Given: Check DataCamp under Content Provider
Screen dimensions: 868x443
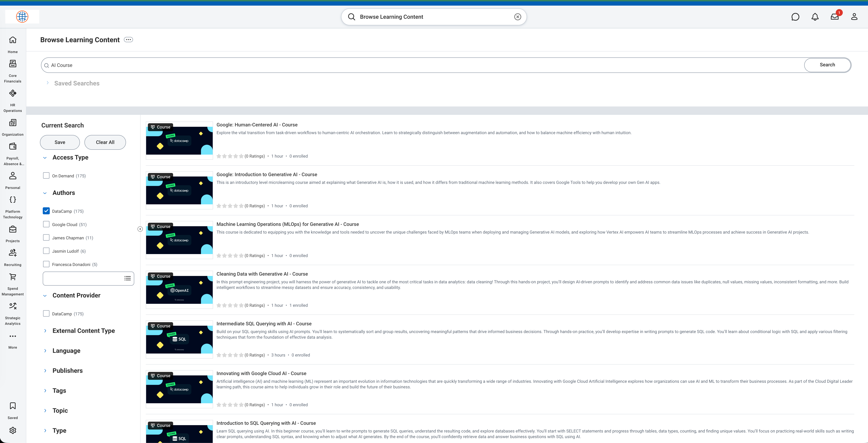Looking at the screenshot, I should point(46,313).
